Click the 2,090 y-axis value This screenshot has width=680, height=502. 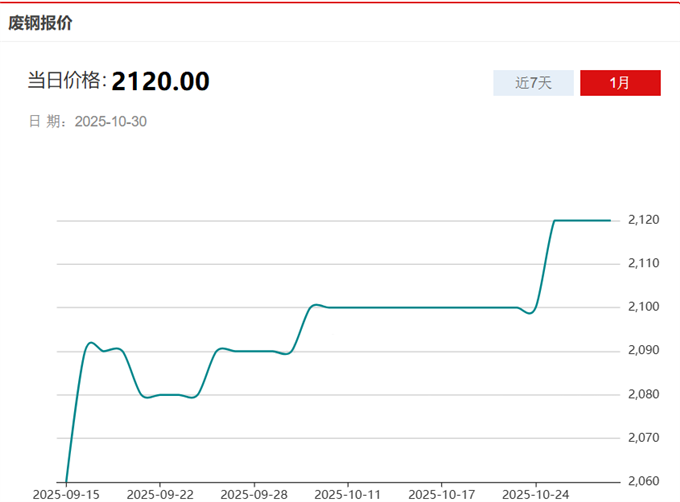tap(643, 351)
